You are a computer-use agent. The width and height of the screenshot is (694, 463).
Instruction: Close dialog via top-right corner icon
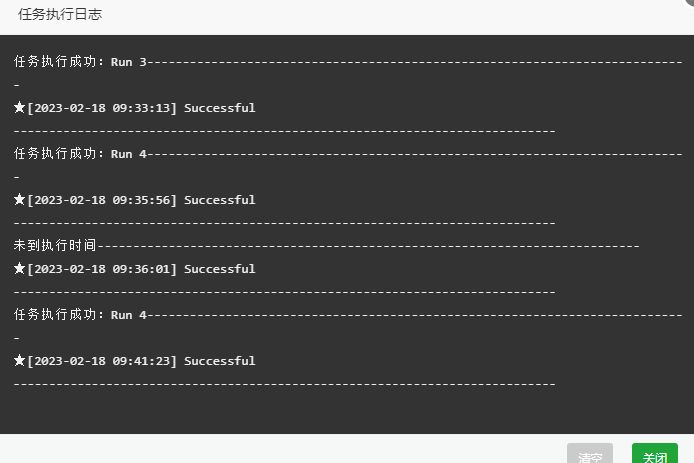point(689,3)
